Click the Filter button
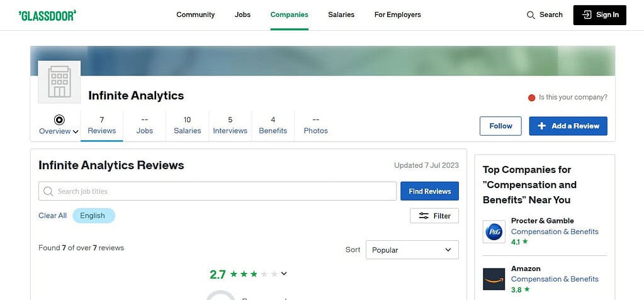 pyautogui.click(x=434, y=216)
